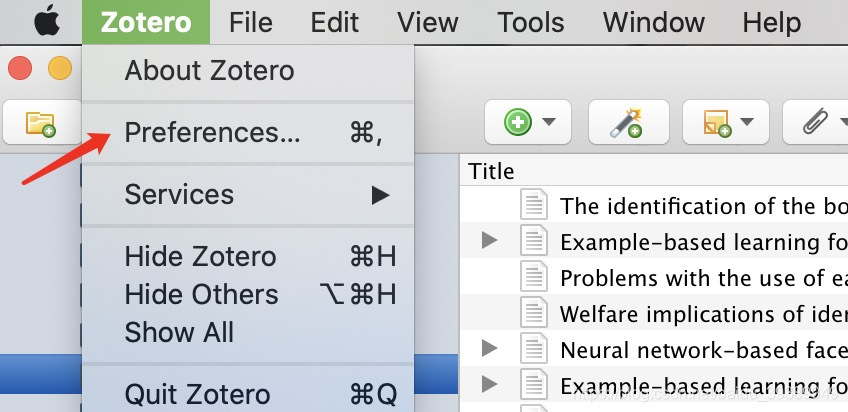Screen dimensions: 848x412
Task: Click the New Collection folder icon
Action: coord(41,124)
